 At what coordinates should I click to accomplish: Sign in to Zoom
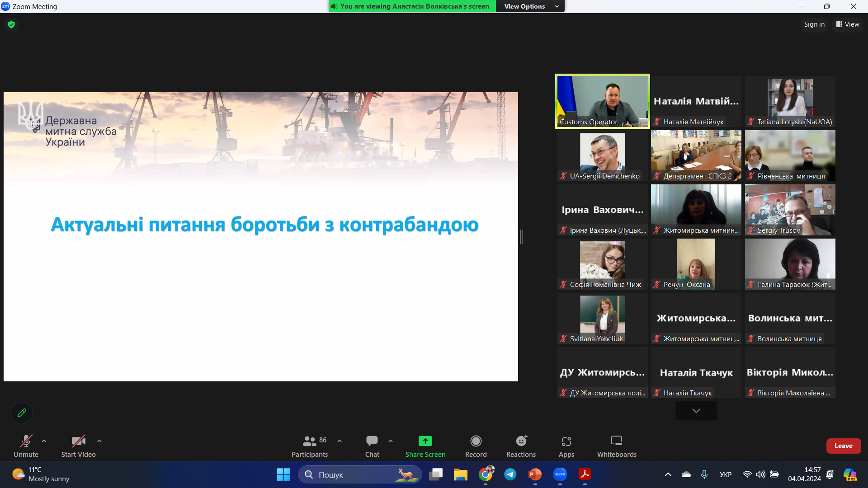tap(814, 24)
